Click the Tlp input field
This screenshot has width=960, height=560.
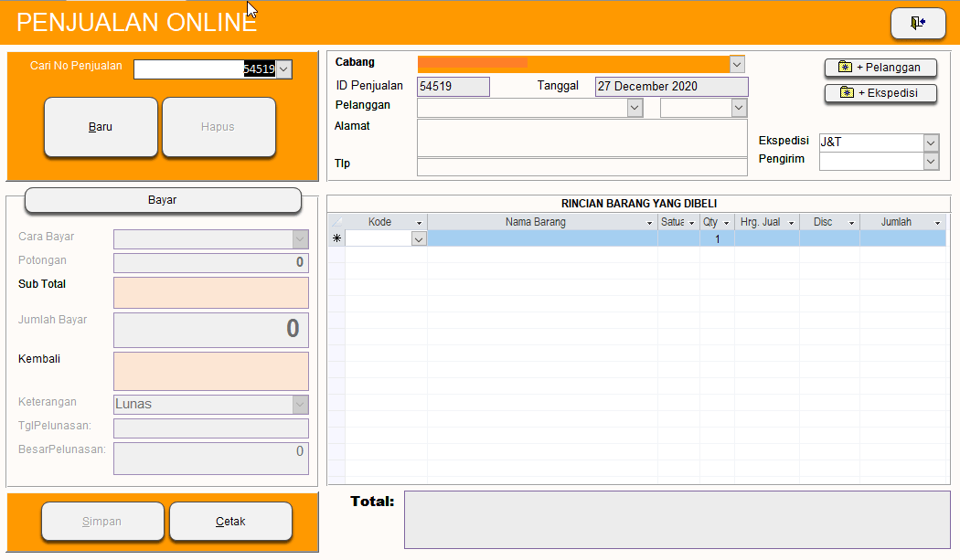click(x=581, y=166)
